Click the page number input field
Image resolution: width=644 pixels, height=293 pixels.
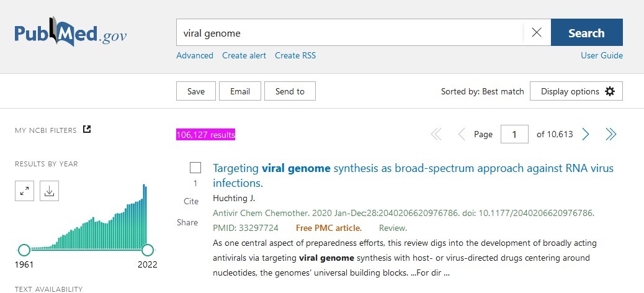514,134
